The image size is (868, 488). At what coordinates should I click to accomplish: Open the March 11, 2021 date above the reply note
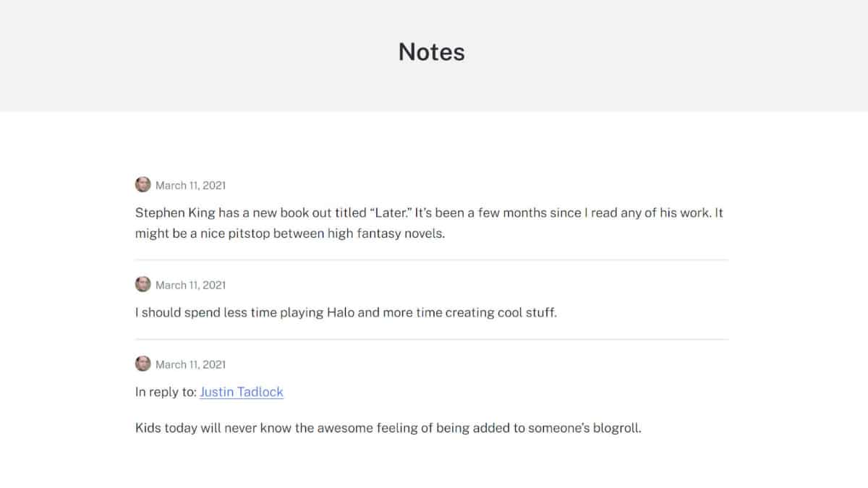[190, 364]
